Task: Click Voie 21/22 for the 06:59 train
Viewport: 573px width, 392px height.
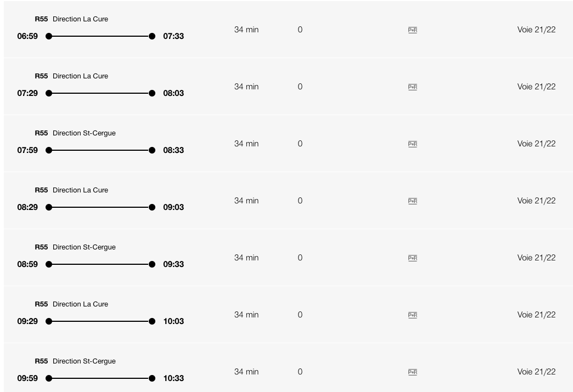Action: pos(536,30)
